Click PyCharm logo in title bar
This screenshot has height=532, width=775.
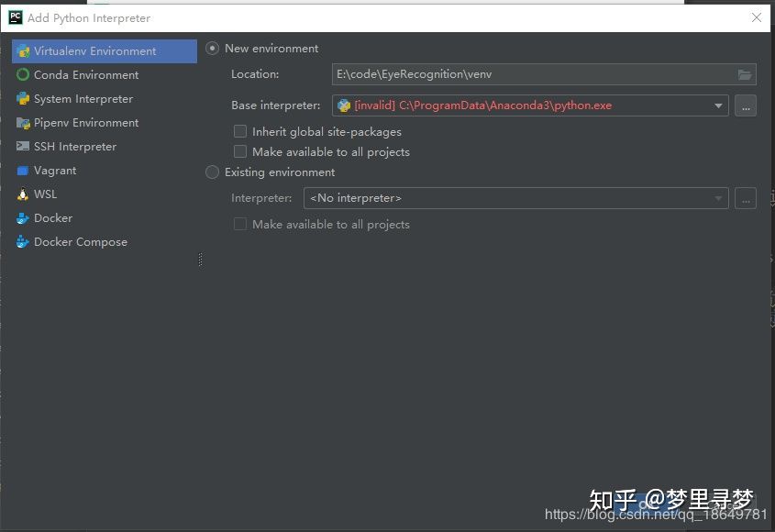(16, 17)
